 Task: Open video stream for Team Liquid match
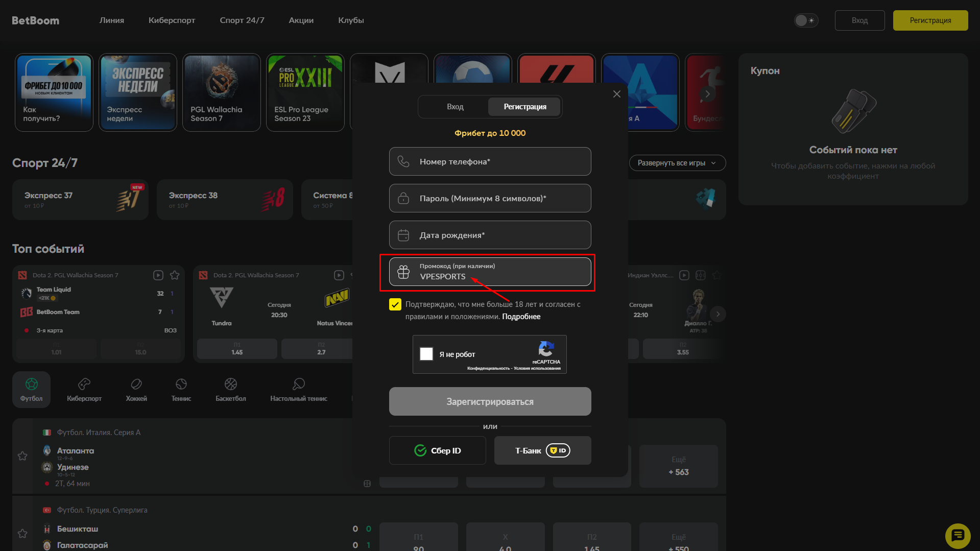158,275
